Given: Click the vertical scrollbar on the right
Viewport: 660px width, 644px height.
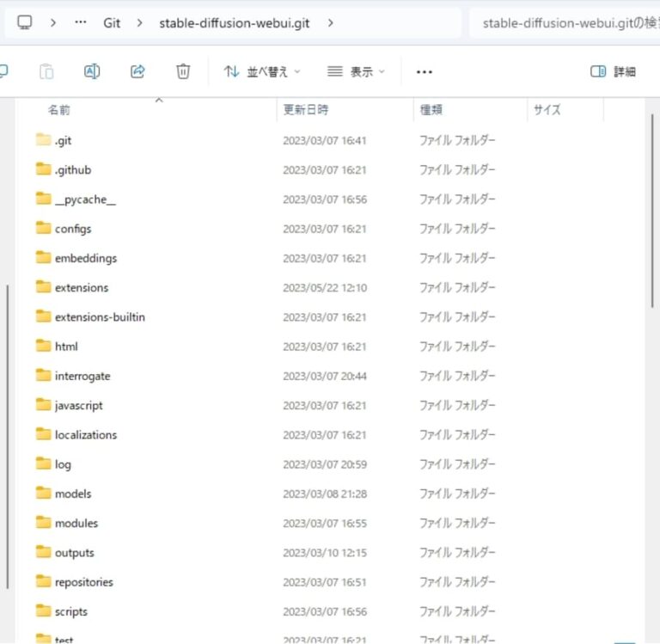Looking at the screenshot, I should (x=654, y=215).
